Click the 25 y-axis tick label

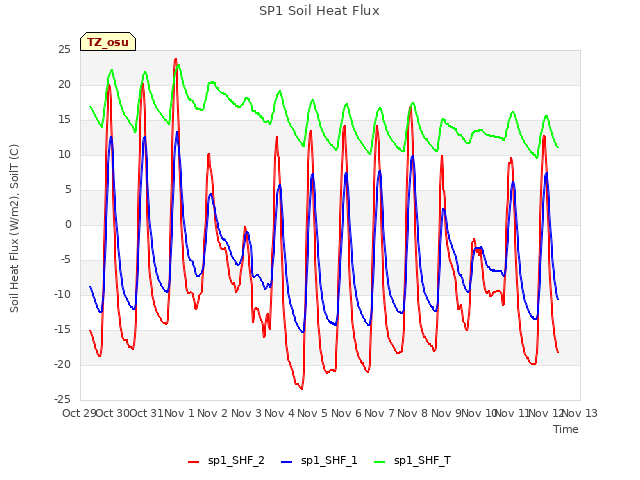(x=64, y=50)
